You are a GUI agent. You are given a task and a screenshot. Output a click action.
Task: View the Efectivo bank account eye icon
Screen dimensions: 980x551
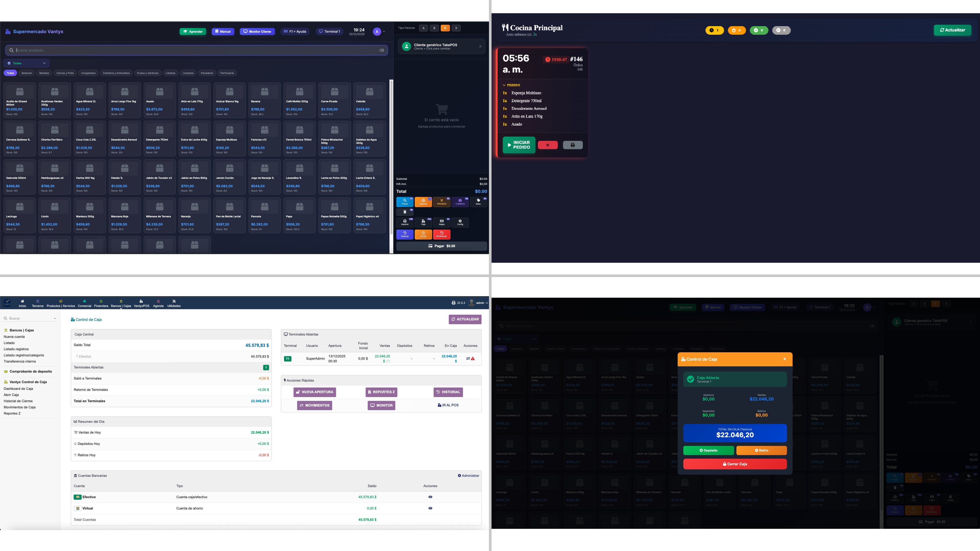point(430,497)
